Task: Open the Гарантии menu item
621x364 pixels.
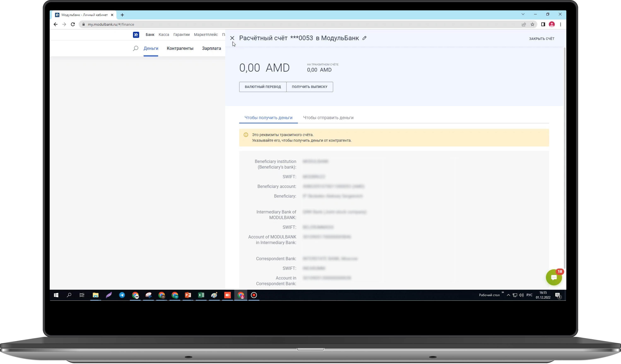Action: (181, 35)
